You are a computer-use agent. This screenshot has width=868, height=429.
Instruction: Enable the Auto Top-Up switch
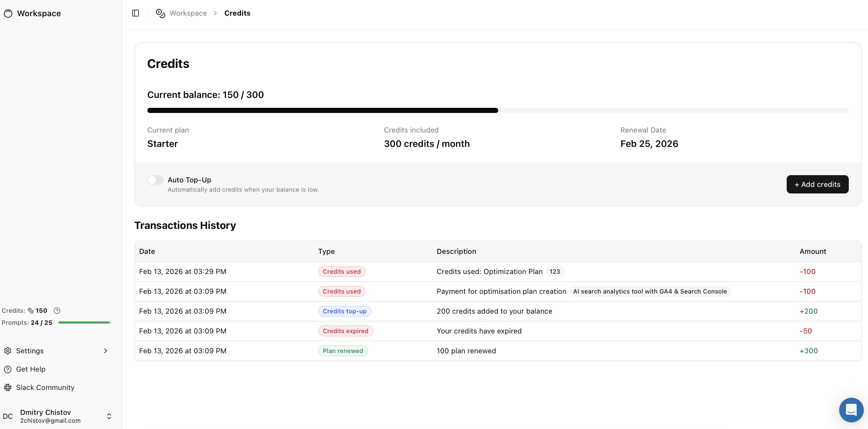click(x=155, y=180)
